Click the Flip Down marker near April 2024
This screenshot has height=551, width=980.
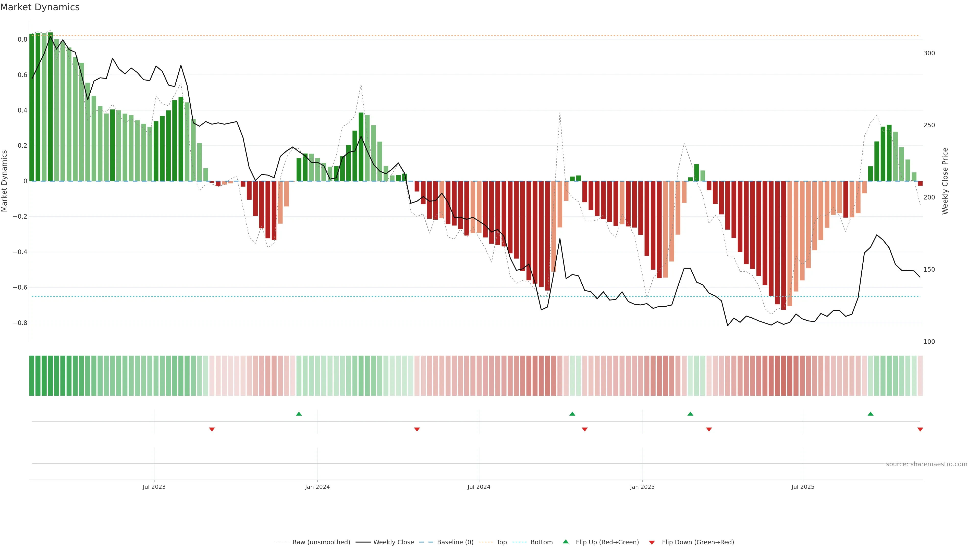(417, 429)
